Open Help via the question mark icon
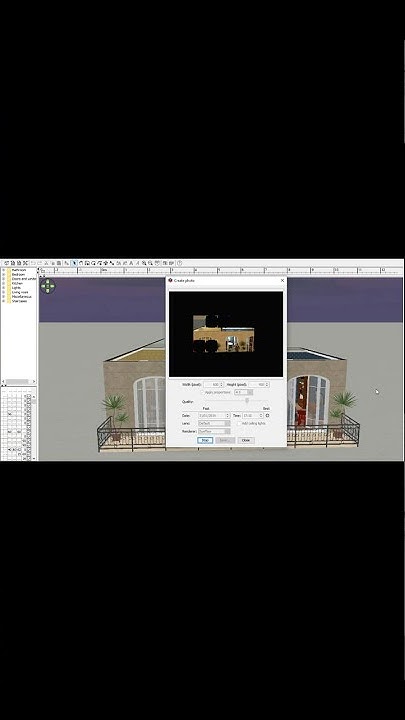Image resolution: width=405 pixels, height=720 pixels. 179,263
